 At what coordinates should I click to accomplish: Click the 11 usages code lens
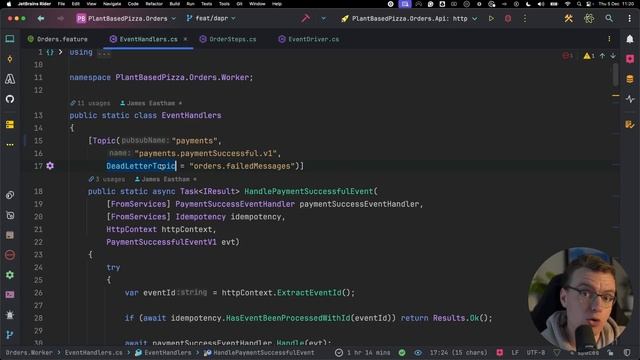click(x=90, y=103)
